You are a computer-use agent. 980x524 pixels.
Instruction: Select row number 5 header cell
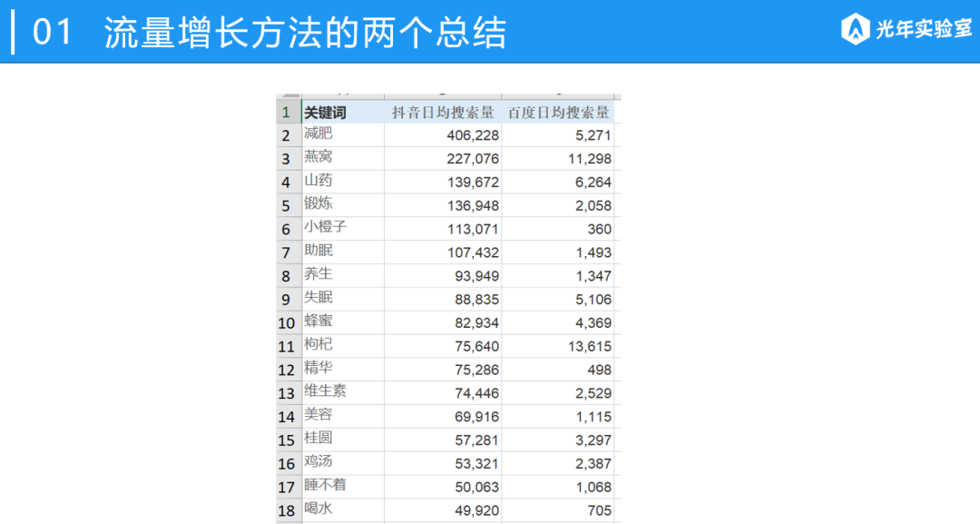287,204
